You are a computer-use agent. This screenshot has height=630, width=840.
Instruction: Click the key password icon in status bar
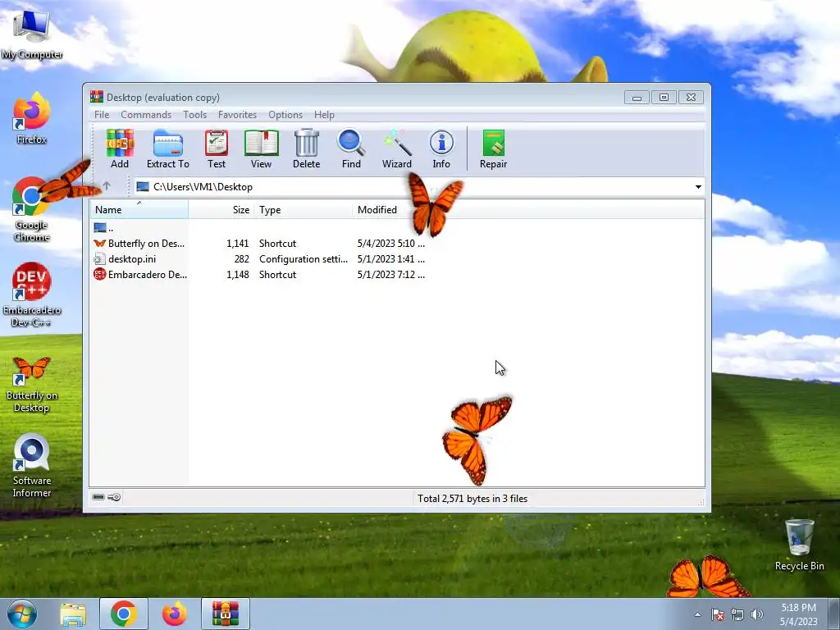point(114,497)
